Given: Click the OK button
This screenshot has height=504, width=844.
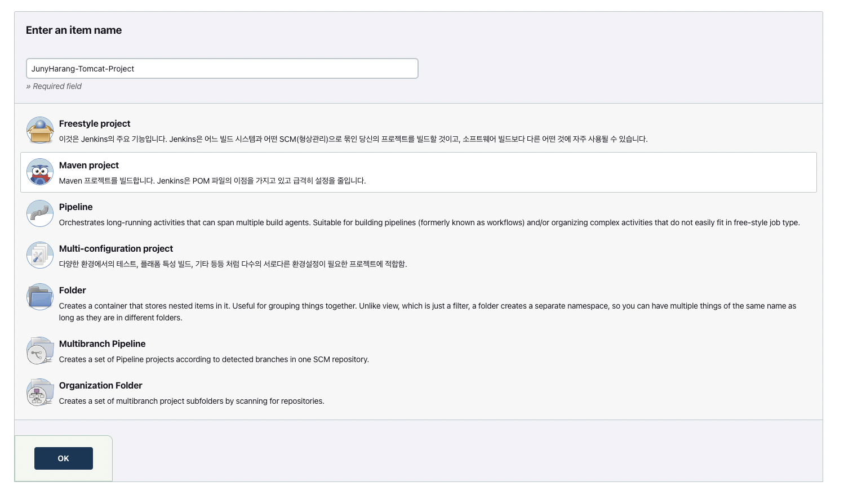Looking at the screenshot, I should point(64,458).
